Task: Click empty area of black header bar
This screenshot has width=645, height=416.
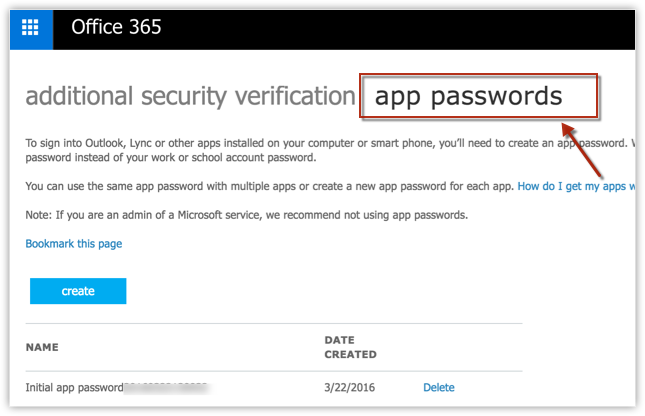Action: [400, 27]
